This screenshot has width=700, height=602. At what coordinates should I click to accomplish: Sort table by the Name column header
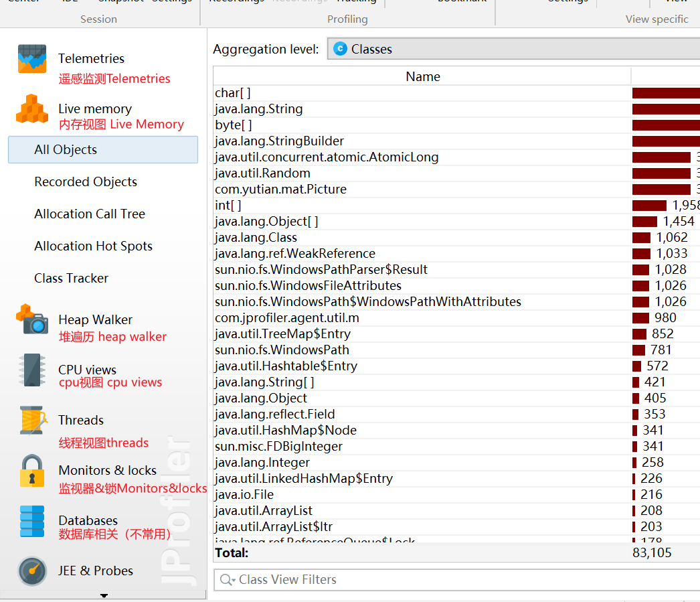422,76
